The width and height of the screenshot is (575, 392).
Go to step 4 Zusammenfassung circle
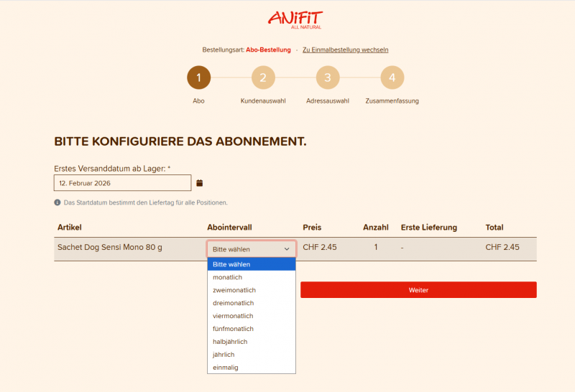392,78
